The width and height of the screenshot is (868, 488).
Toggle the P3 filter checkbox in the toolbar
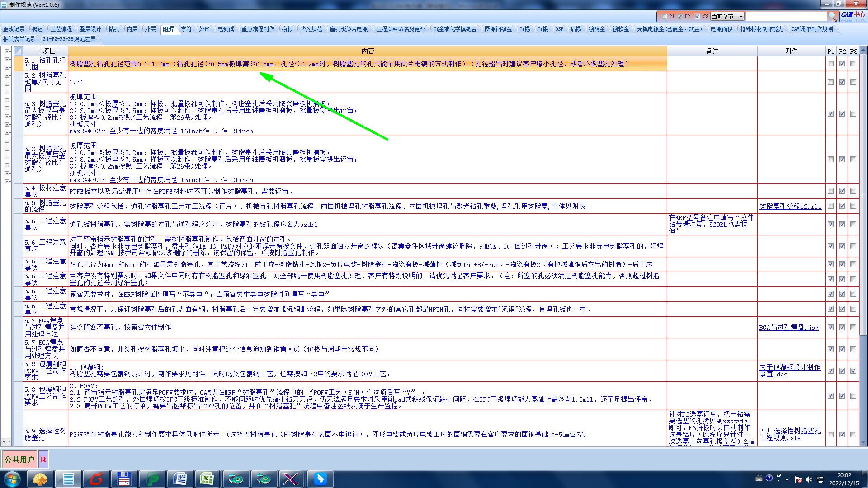point(697,16)
